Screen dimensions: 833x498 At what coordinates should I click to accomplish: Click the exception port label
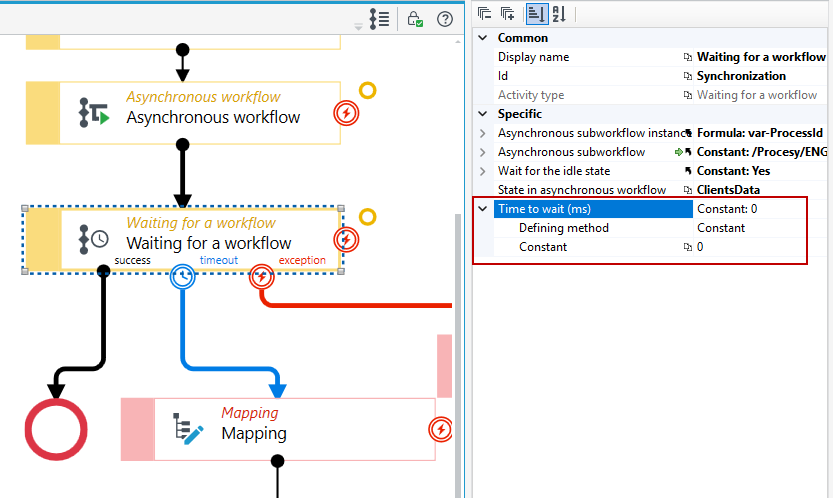pyautogui.click(x=302, y=260)
